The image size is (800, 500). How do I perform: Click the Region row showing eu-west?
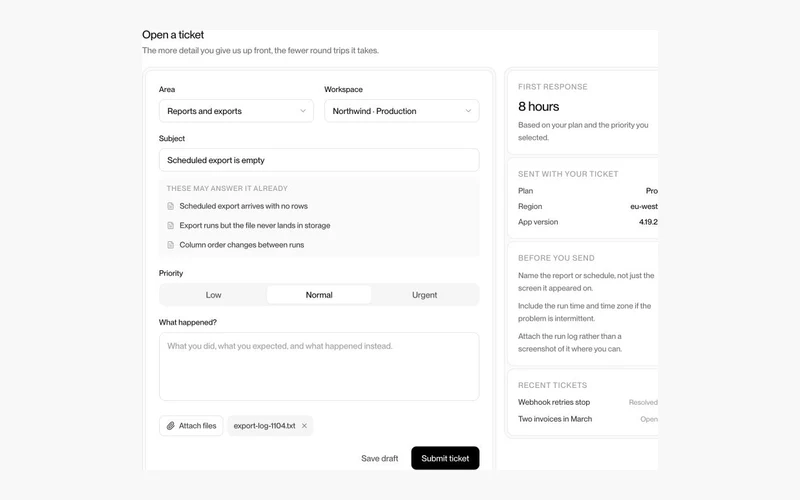coord(588,207)
